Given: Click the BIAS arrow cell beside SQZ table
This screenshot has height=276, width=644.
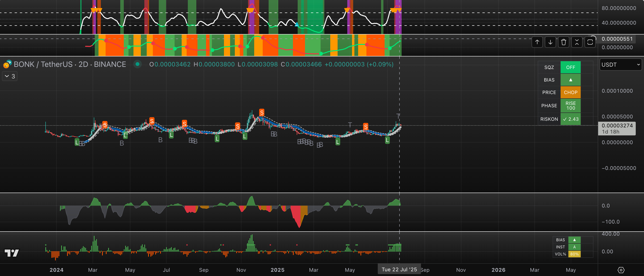Looking at the screenshot, I should tap(571, 80).
